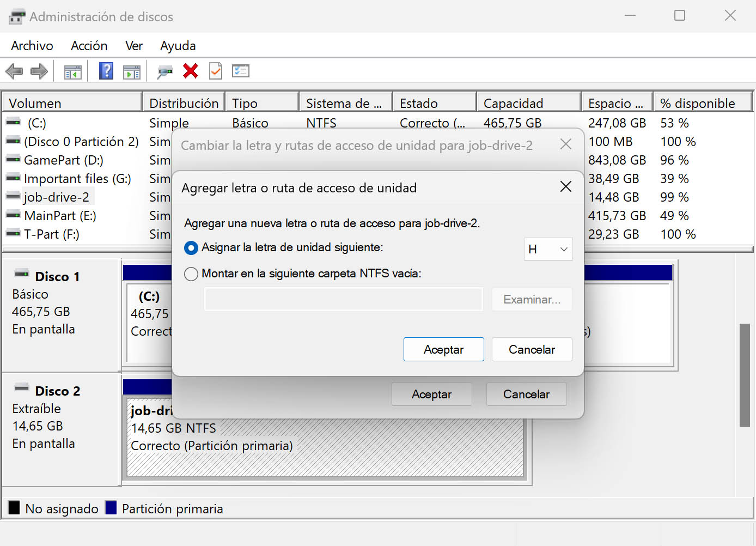The height and width of the screenshot is (546, 756).
Task: Click the (C:) partition block in Disco 1
Action: [x=149, y=323]
